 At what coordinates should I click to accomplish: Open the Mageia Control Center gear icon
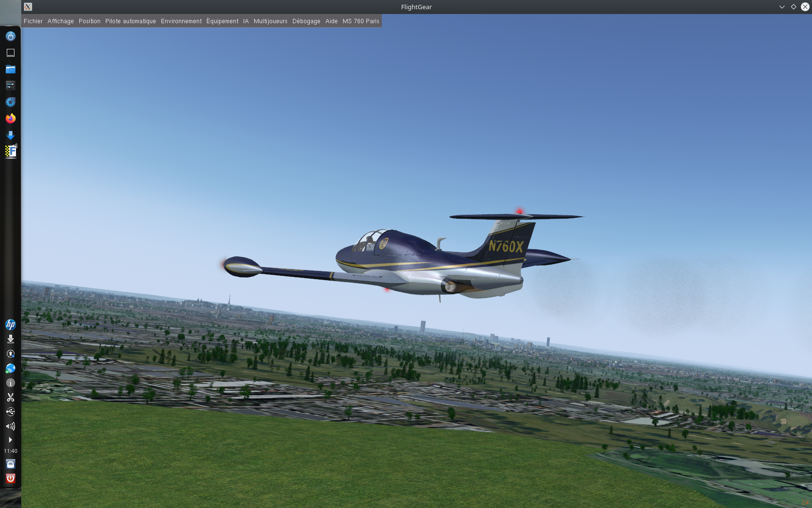click(11, 102)
